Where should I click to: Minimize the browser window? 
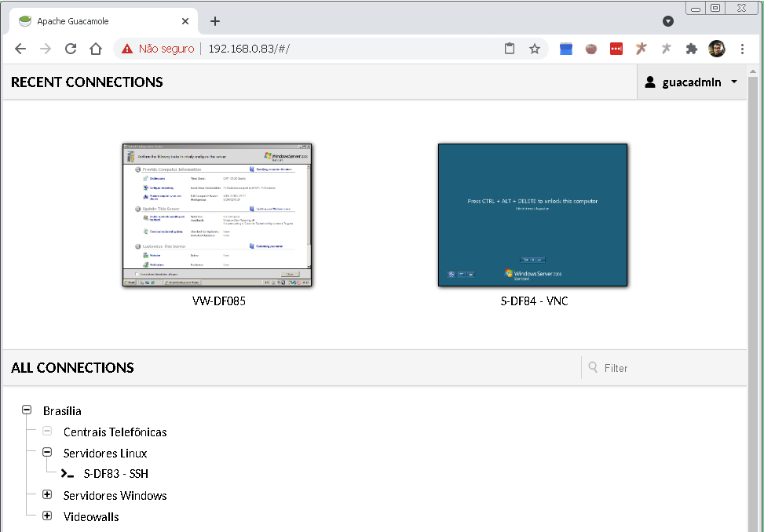click(696, 9)
